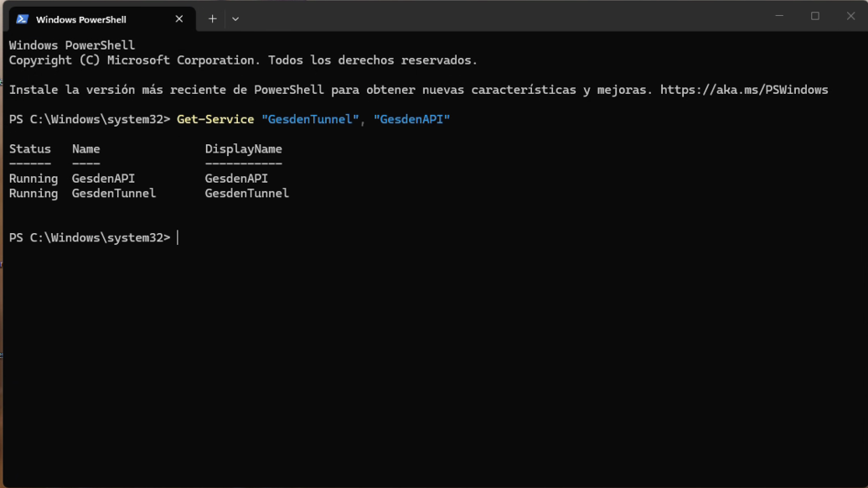
Task: Click the PowerShell icon in the tab
Action: [22, 19]
